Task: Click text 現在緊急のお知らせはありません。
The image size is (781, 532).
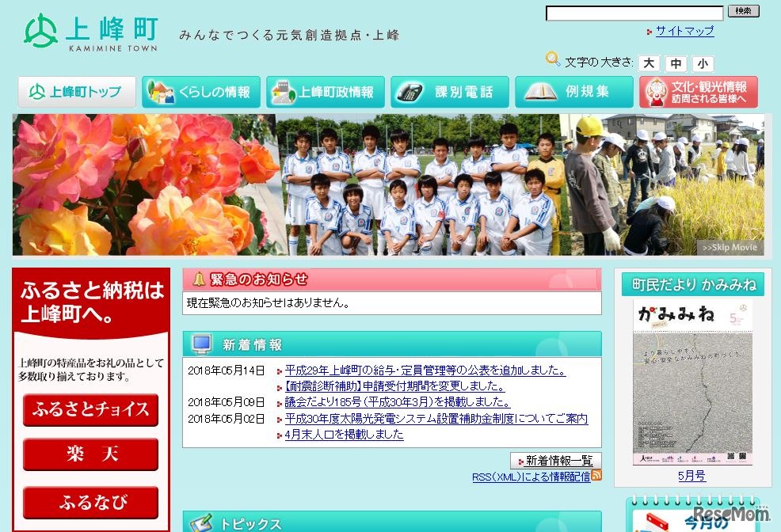Action: point(269,302)
